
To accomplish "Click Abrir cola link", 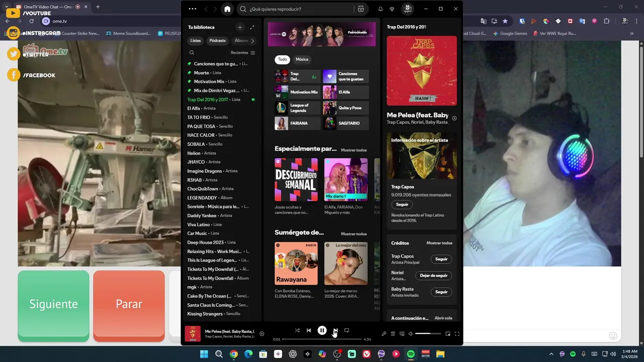I will [x=443, y=318].
